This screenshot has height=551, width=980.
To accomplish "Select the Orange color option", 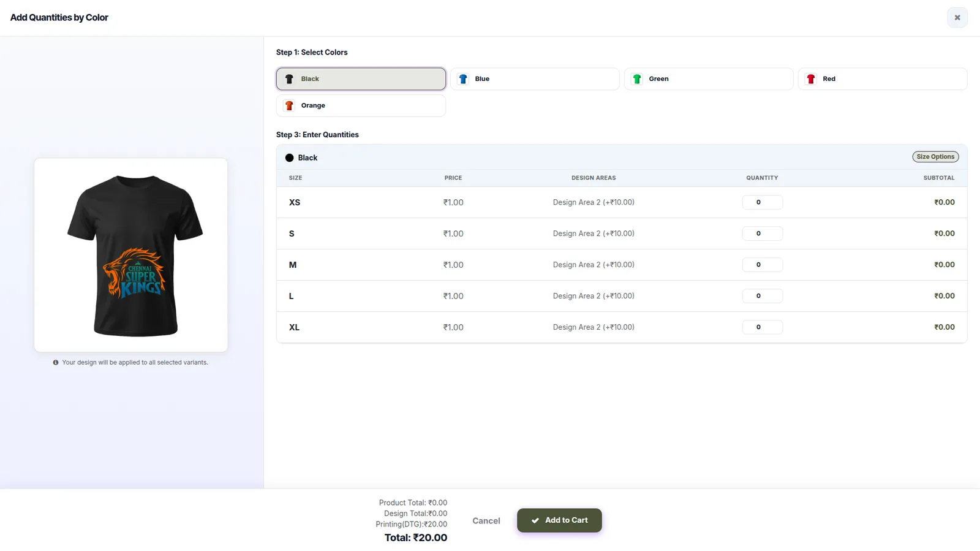I will click(x=361, y=105).
